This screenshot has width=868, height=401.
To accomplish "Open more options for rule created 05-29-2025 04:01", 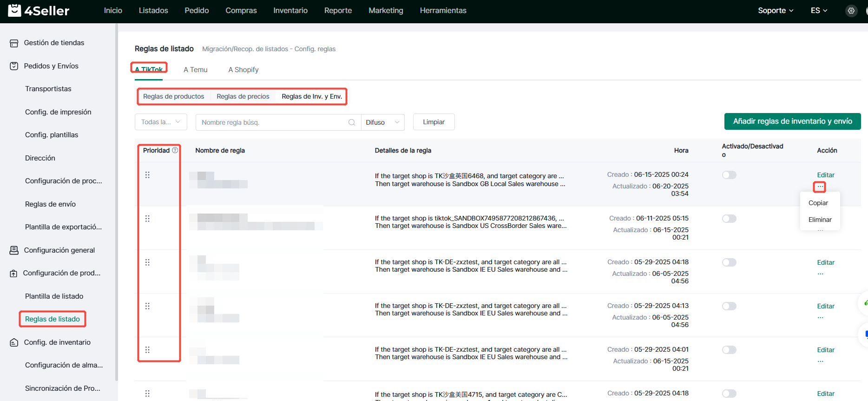I will tap(820, 361).
